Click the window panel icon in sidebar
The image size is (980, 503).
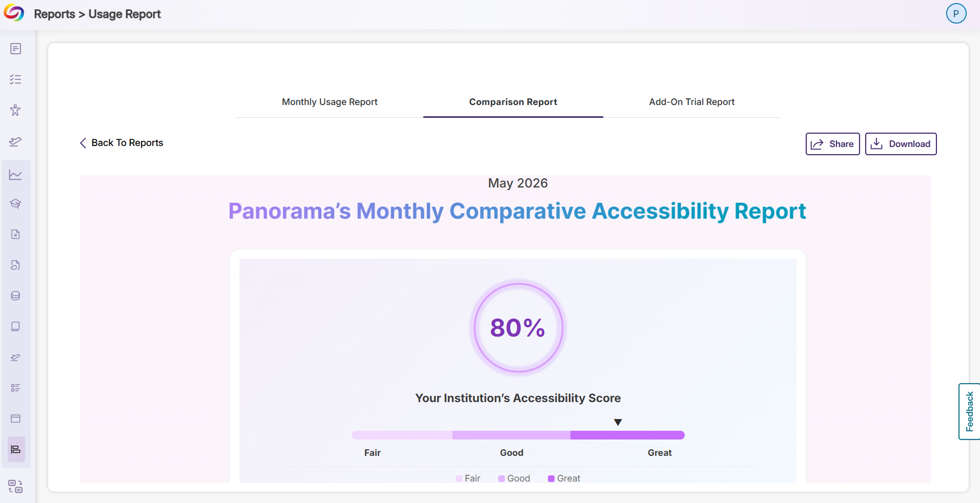[16, 418]
